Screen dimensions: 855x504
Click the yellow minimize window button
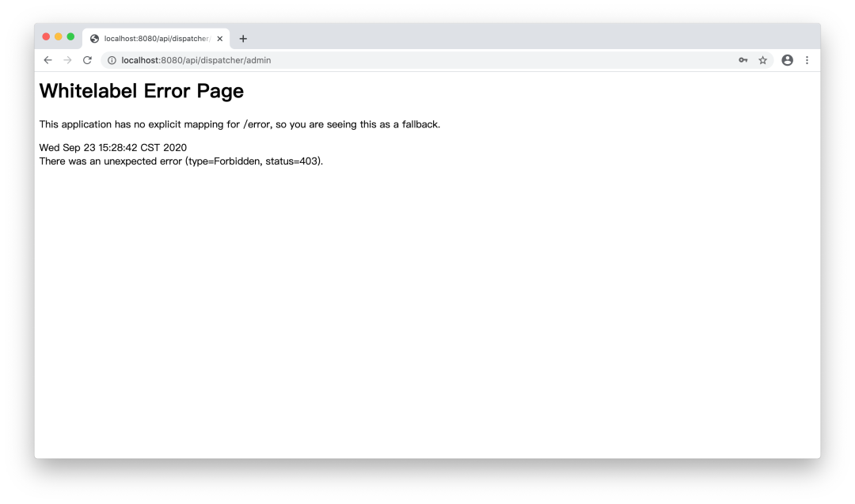pos(59,36)
